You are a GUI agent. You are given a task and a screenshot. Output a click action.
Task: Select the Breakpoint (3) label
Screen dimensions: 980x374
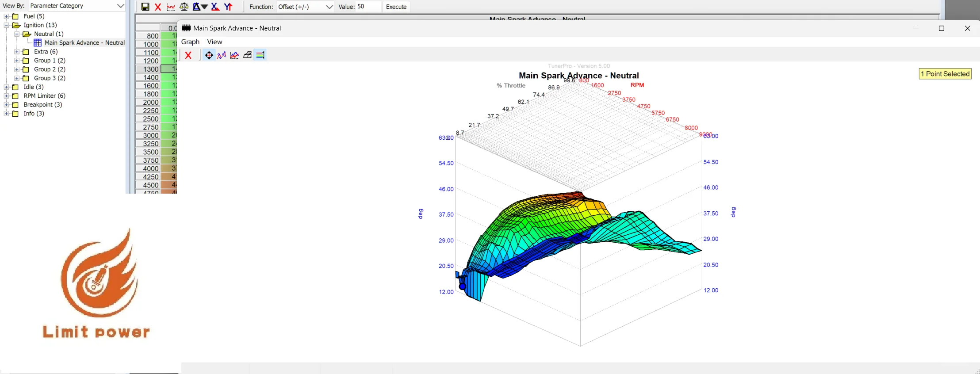[43, 105]
